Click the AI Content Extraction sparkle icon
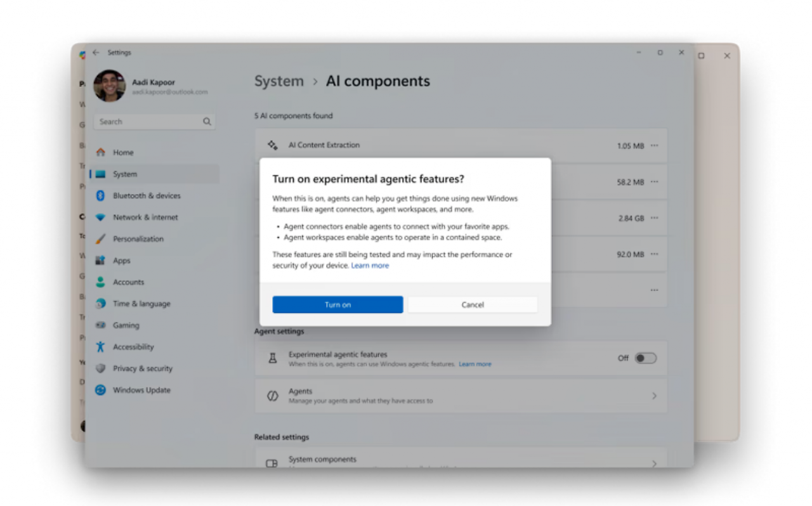 coord(273,145)
